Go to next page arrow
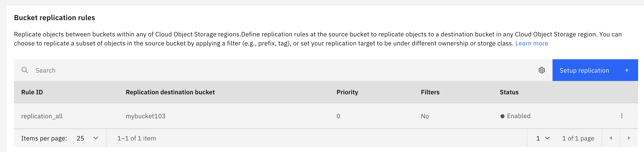This screenshot has height=152, width=644. click(x=629, y=138)
